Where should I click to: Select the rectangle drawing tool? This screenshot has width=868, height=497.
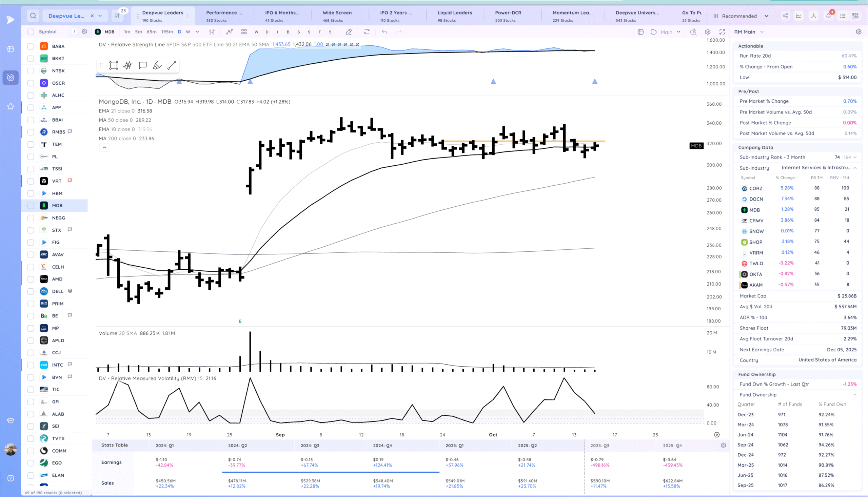113,65
